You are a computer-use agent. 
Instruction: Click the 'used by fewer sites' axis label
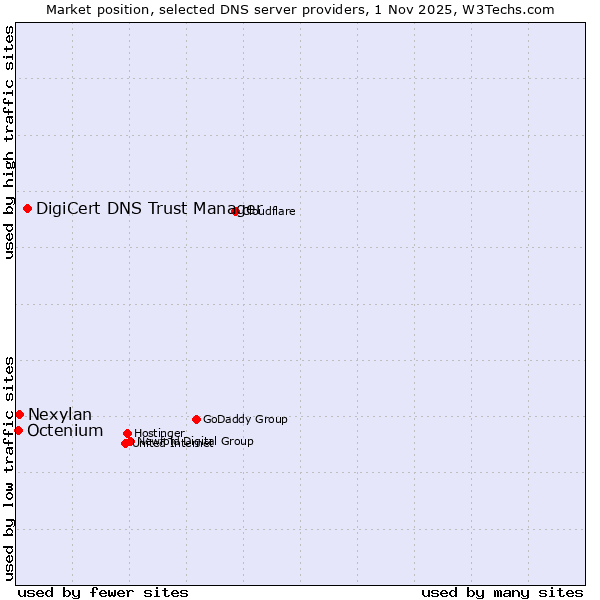point(103,593)
